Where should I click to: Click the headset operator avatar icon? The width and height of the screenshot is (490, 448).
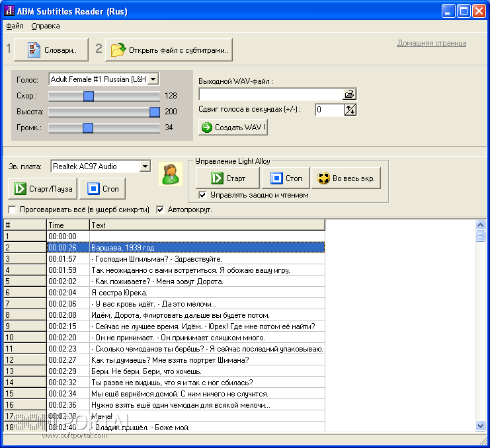pos(171,174)
